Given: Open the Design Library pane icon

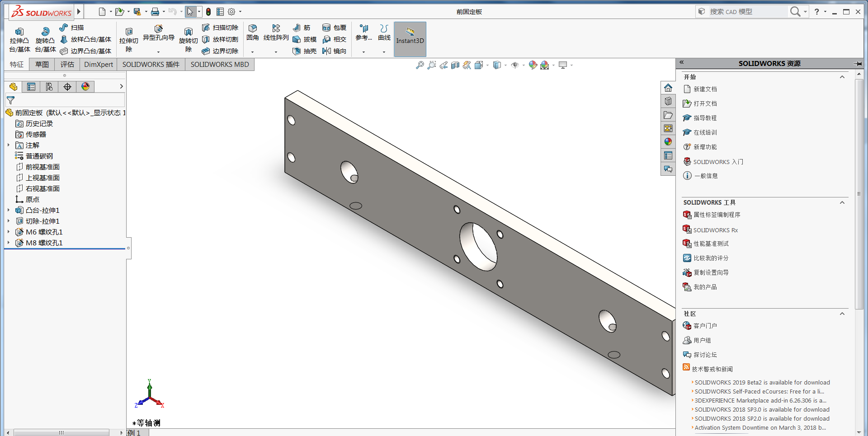Looking at the screenshot, I should 668,101.
